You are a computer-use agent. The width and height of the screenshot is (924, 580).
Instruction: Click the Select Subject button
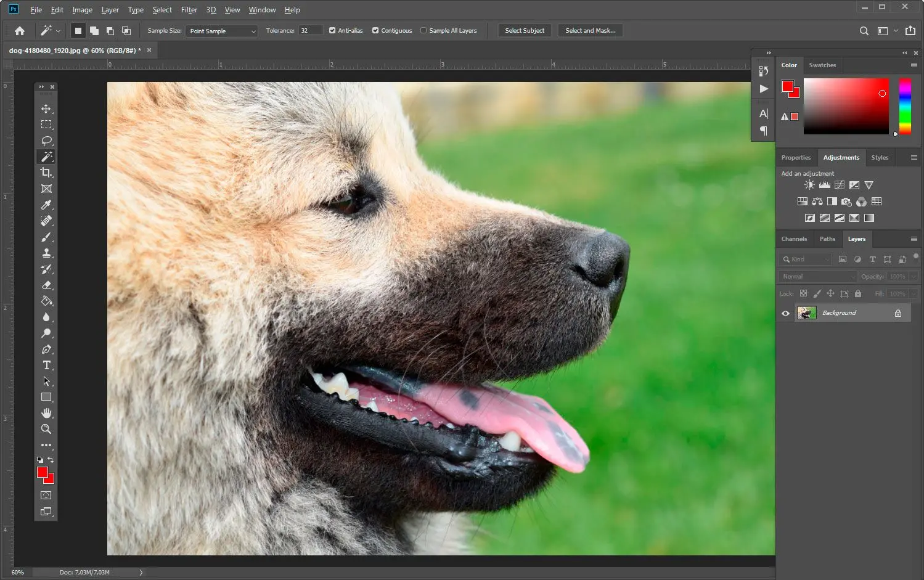(525, 31)
